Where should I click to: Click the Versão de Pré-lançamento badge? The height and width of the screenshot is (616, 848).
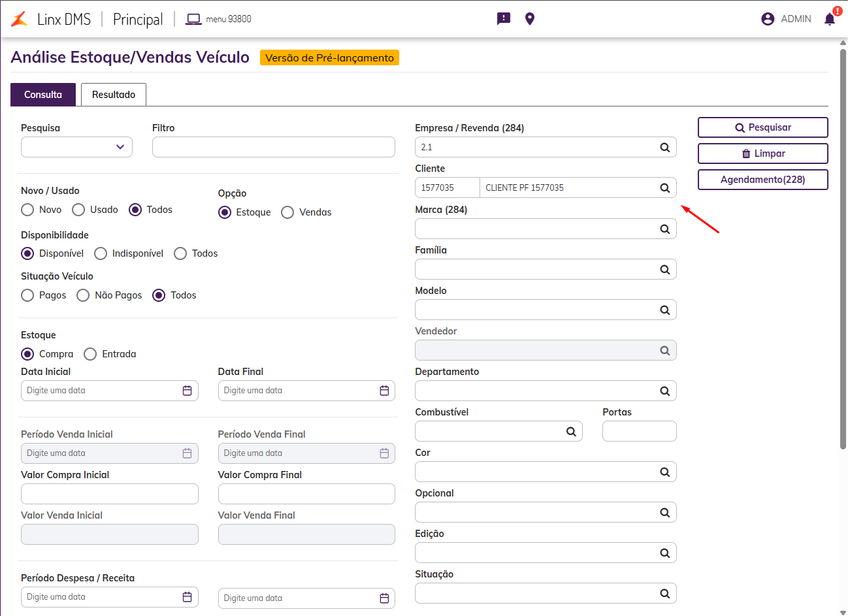pos(329,57)
